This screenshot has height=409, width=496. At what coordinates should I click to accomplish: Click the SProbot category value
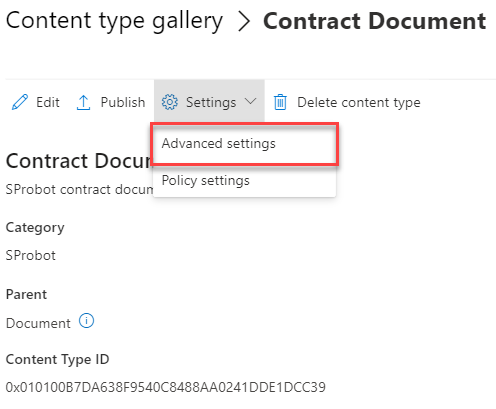pyautogui.click(x=31, y=256)
